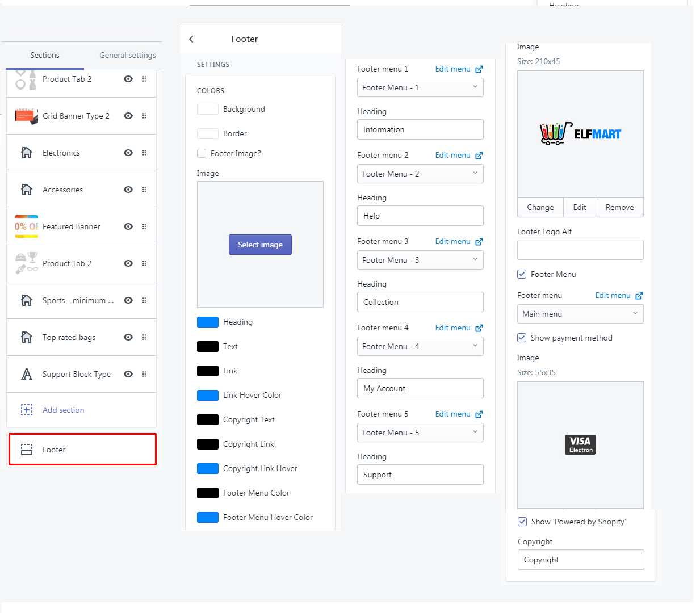700x613 pixels.
Task: Click the Footer Logo Alt text field
Action: pos(580,250)
